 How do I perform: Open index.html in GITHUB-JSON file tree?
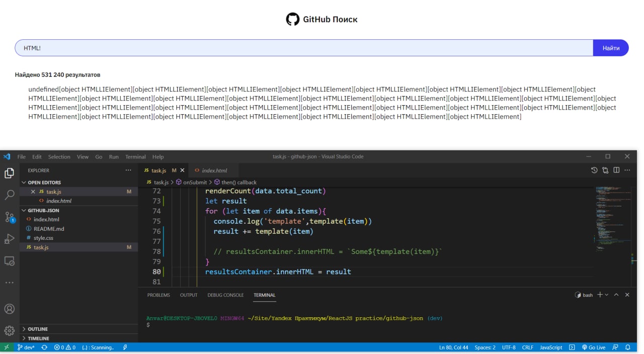(78, 219)
